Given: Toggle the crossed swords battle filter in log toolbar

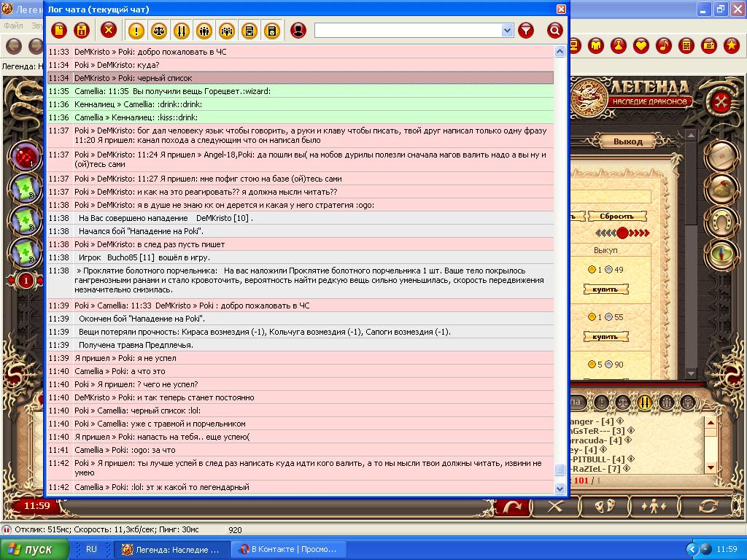Looking at the screenshot, I should point(181,30).
